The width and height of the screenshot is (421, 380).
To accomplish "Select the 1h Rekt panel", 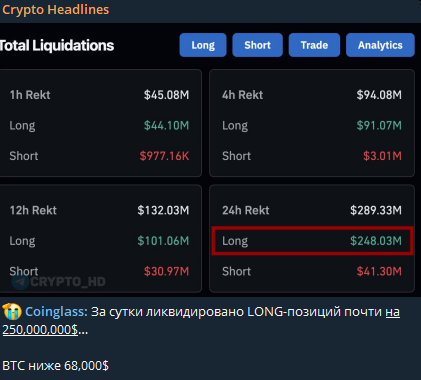I will point(99,123).
